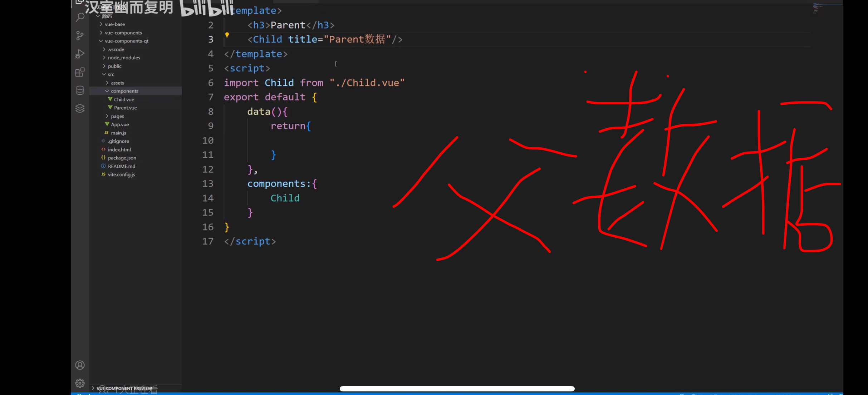The height and width of the screenshot is (395, 868).
Task: Open the Extensions view icon
Action: pos(80,72)
